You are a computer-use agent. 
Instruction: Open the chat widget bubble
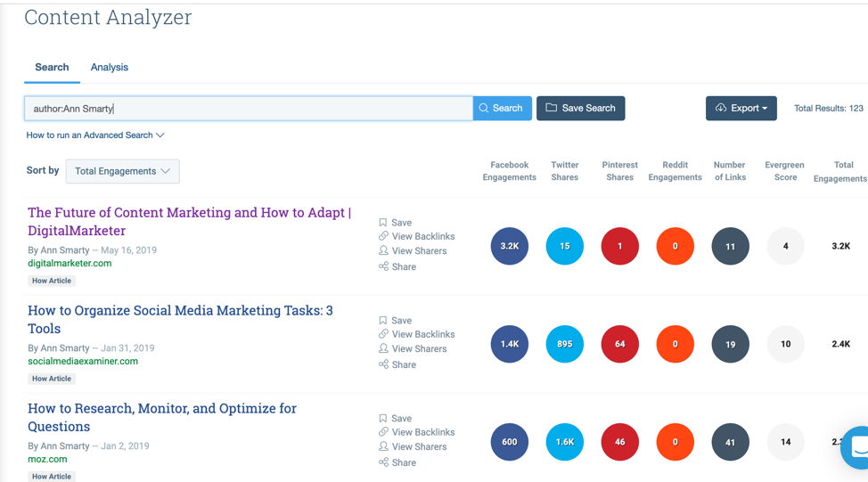857,446
